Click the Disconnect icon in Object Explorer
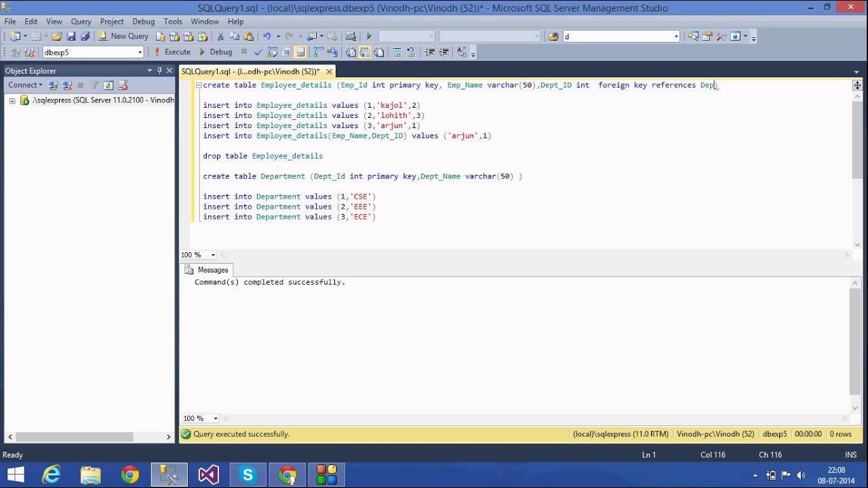 tap(67, 85)
